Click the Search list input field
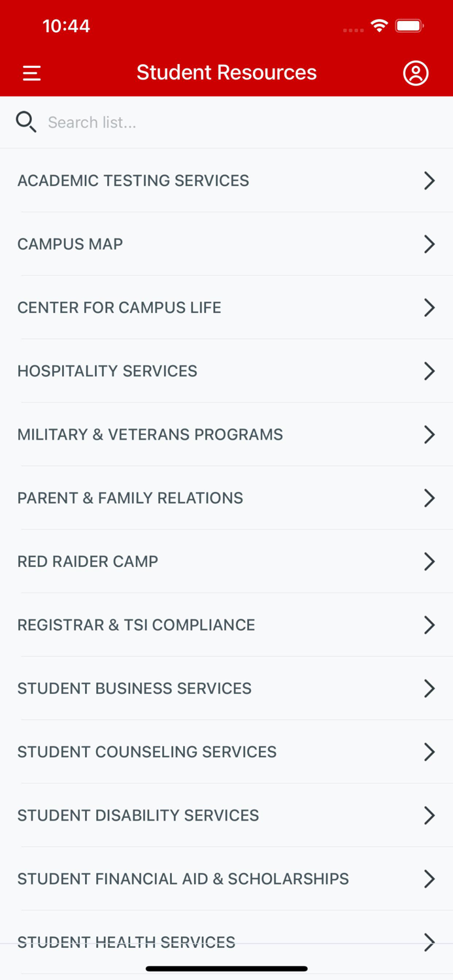453x980 pixels. (196, 122)
